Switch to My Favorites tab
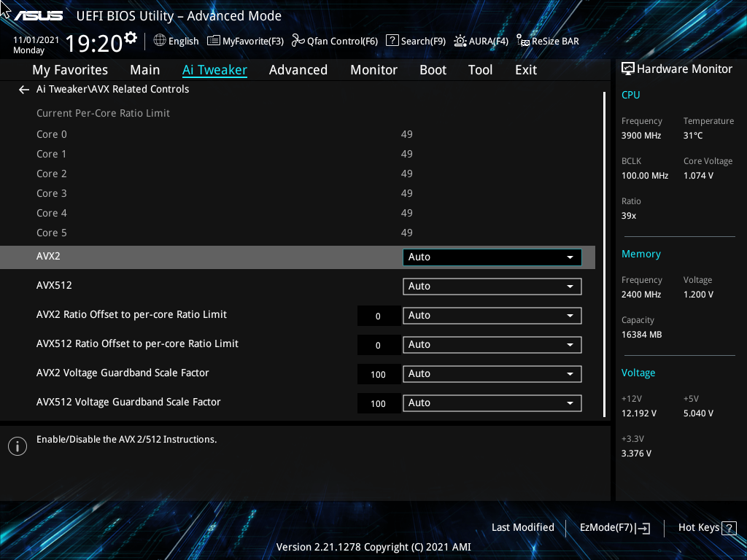This screenshot has width=747, height=560. tap(70, 70)
